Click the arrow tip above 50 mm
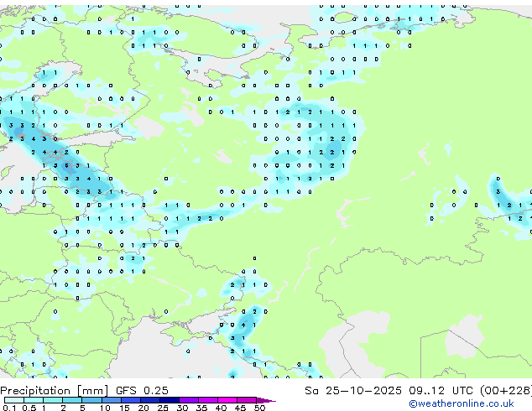This screenshot has height=411, width=532. (266, 400)
